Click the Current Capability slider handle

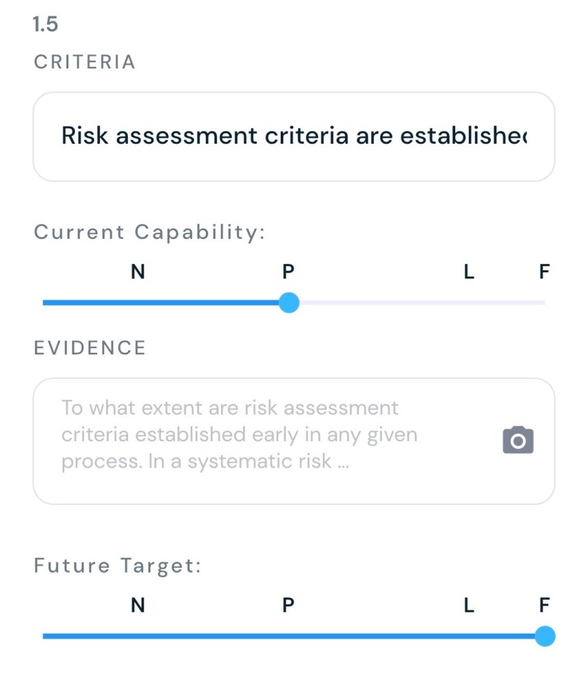289,302
